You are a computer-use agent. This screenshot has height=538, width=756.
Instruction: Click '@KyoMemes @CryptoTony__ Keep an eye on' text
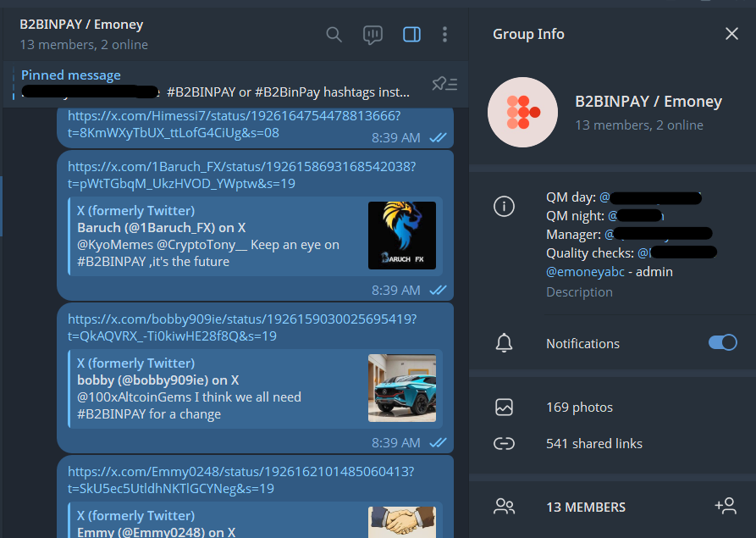(208, 245)
